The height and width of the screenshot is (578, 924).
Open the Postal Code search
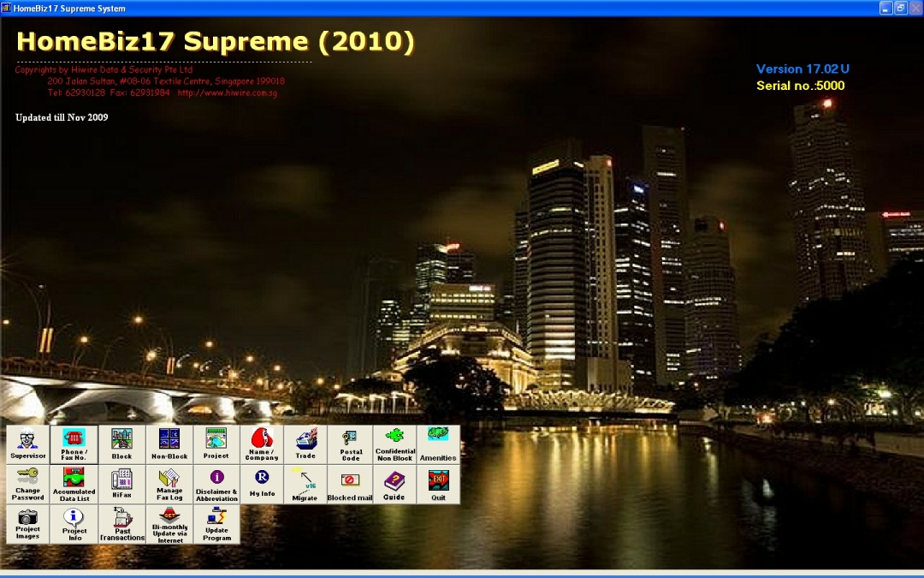[351, 444]
